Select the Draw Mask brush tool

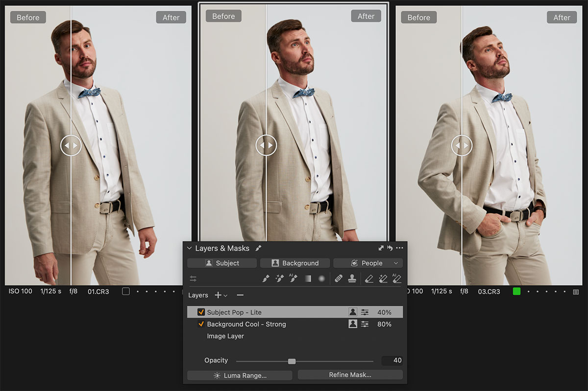click(266, 279)
